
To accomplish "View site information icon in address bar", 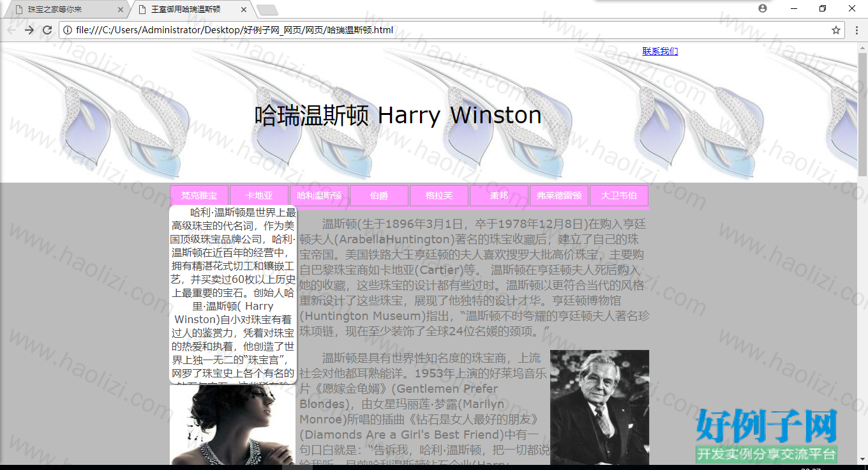I will click(x=68, y=30).
